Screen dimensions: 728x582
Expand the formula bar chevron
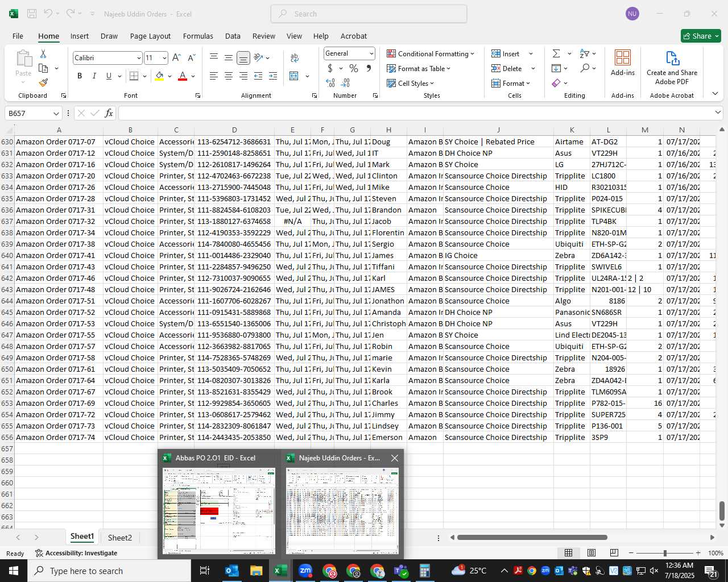718,113
